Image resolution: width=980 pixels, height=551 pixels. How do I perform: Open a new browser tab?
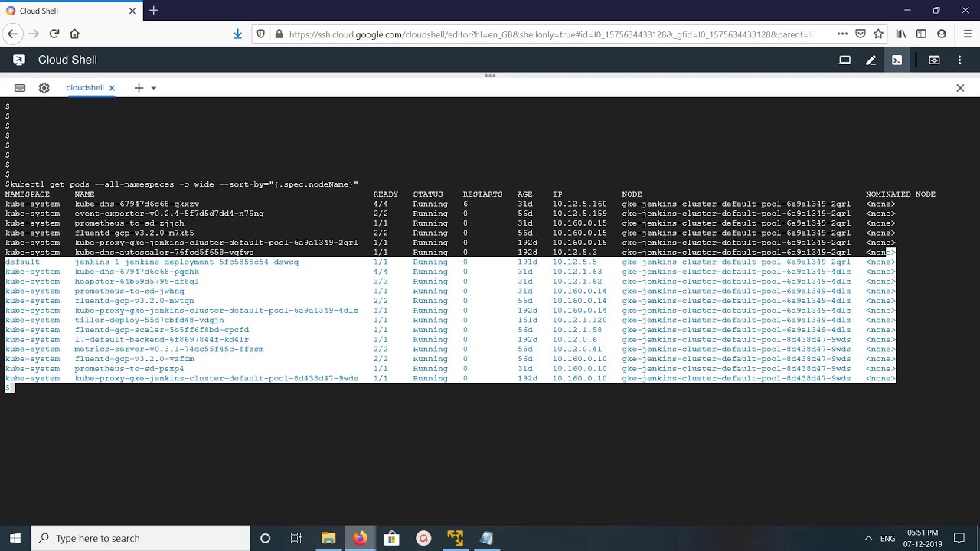click(x=154, y=11)
